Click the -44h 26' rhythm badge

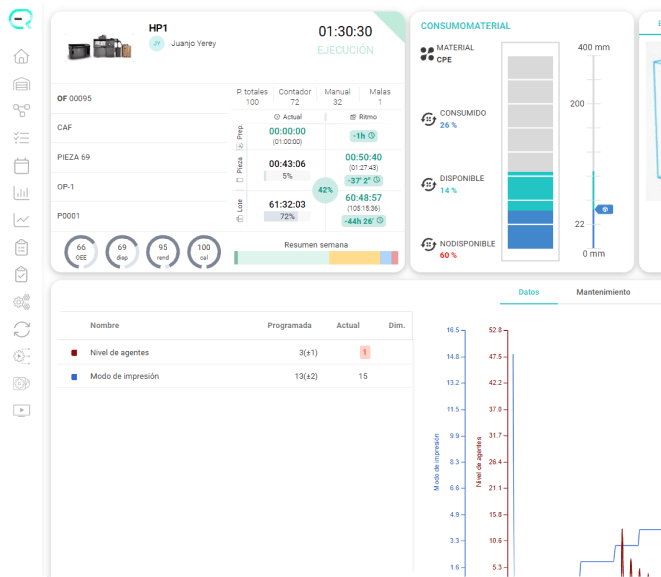(363, 221)
